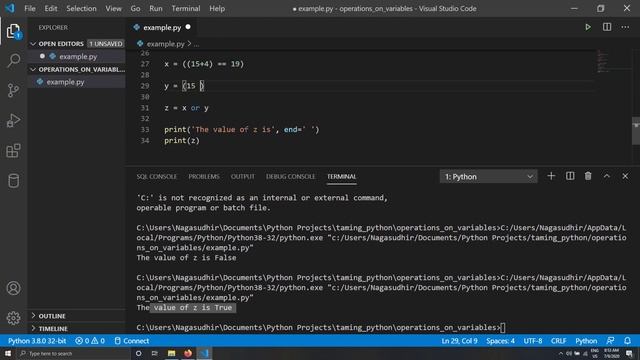Image resolution: width=640 pixels, height=360 pixels.
Task: Open the View menu
Action: [x=113, y=8]
